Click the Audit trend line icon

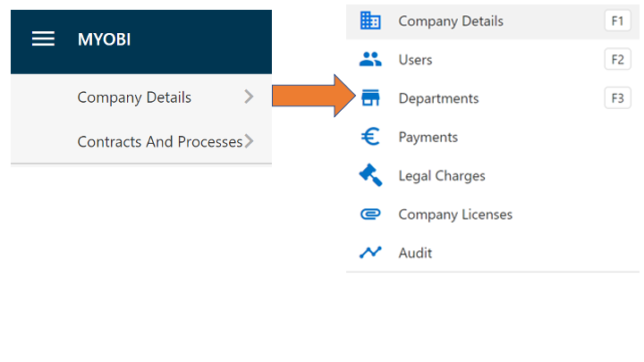pos(370,252)
